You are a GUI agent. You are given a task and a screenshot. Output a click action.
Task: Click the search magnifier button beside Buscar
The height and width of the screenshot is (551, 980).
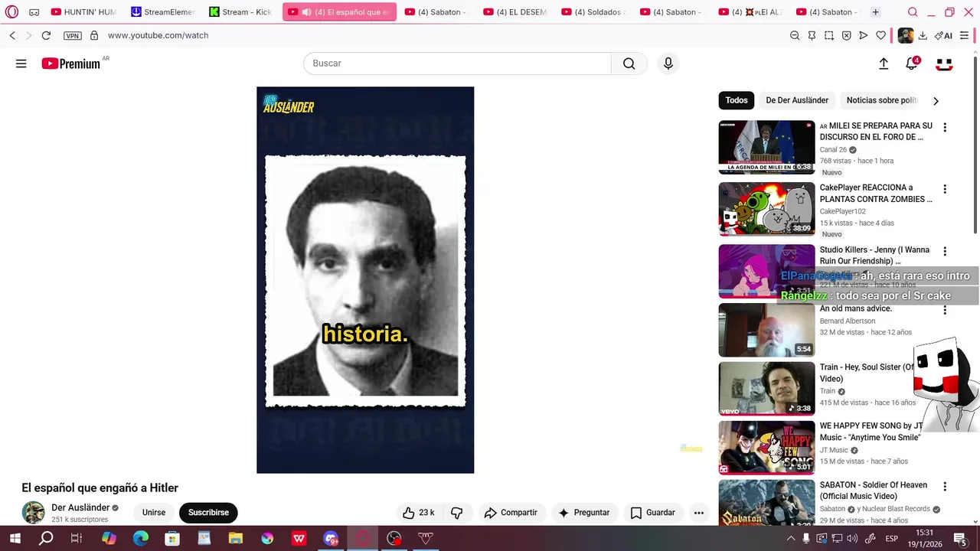(629, 64)
